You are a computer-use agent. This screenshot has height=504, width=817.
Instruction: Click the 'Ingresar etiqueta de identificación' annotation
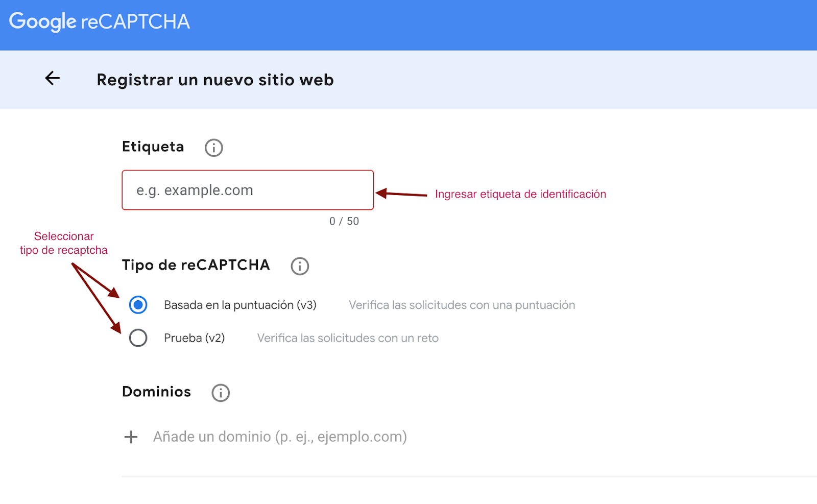point(520,194)
